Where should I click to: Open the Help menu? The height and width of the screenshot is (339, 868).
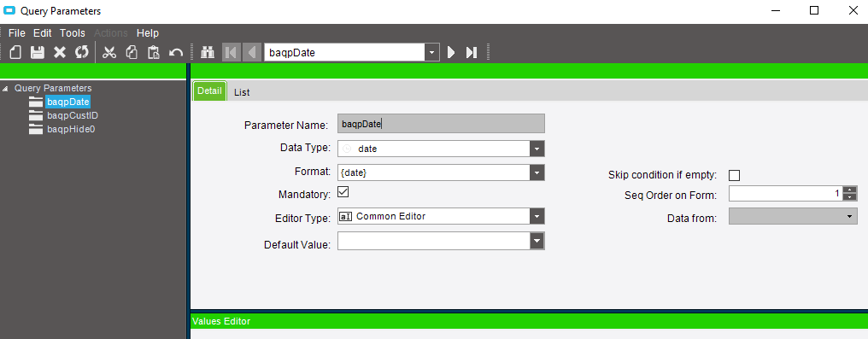pyautogui.click(x=148, y=33)
